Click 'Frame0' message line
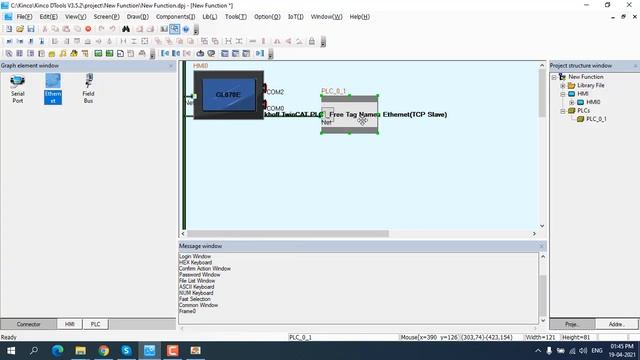This screenshot has width=640, height=360. (187, 311)
